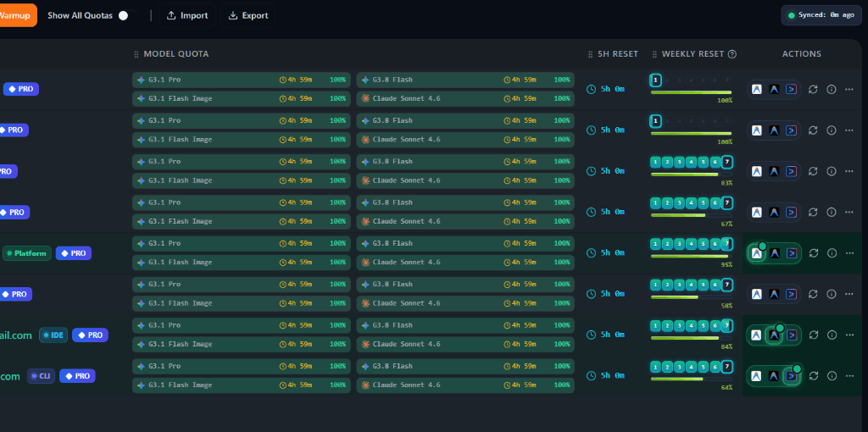Click the grip handle beside Weekly Reset header
Screen dimensions: 868x432
(x=654, y=54)
